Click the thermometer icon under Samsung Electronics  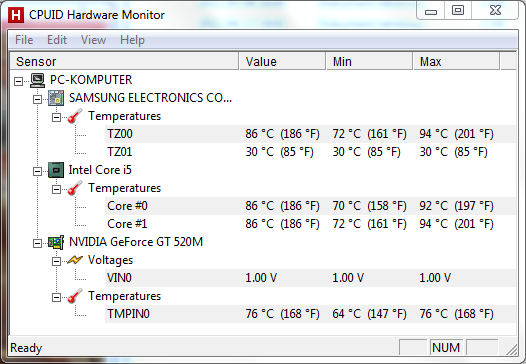point(75,116)
